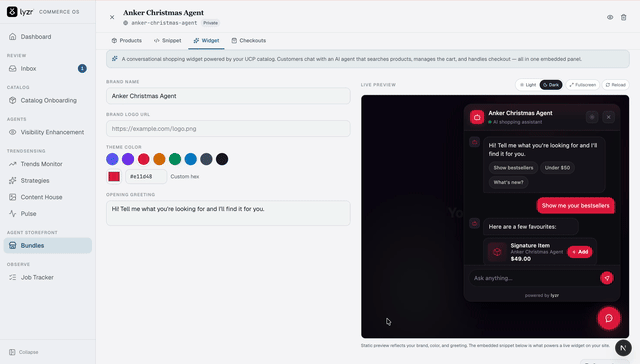Screen dimensions: 640x364
Task: Open the Pulse section
Action: (x=48, y=213)
